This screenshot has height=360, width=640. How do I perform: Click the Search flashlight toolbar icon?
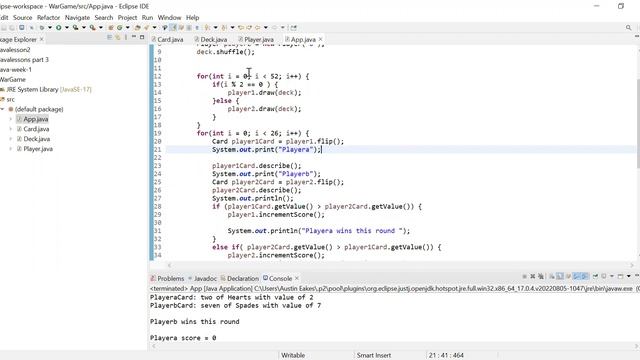146,28
